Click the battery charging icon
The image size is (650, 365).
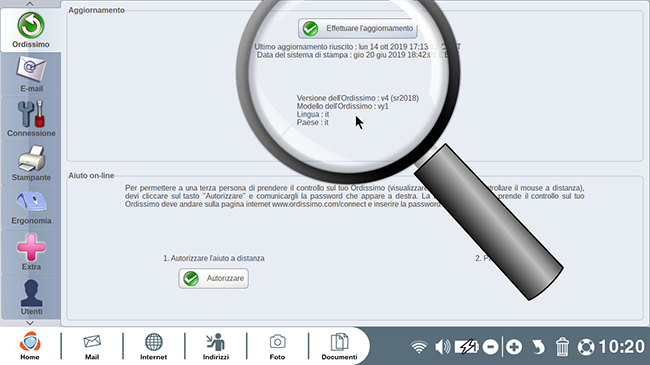467,347
